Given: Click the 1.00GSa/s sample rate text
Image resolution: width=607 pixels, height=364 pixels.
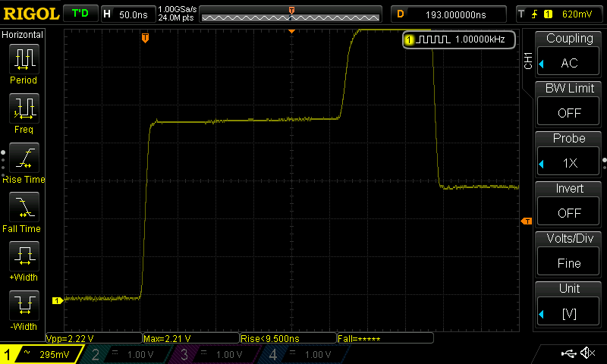Looking at the screenshot, I should (x=178, y=9).
